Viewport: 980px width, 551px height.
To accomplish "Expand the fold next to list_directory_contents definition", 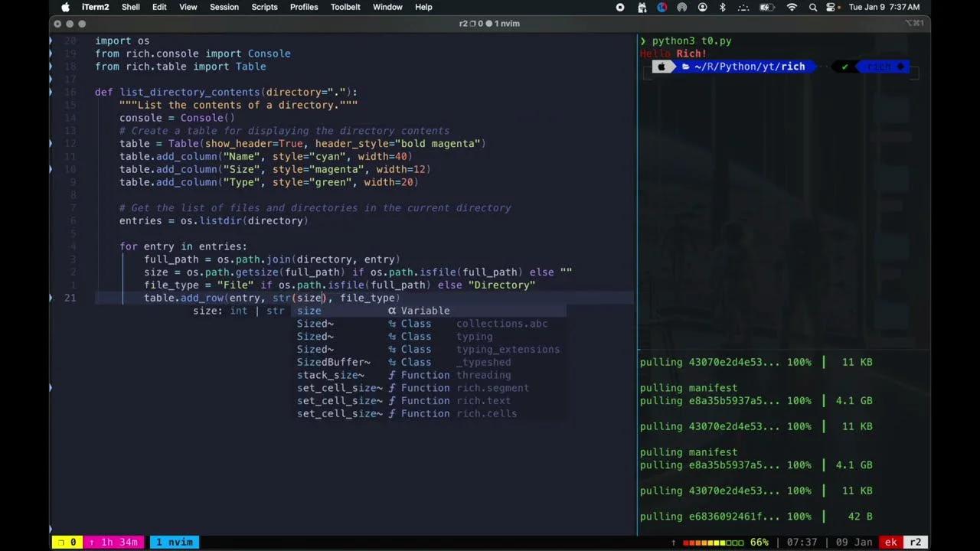I will point(51,92).
